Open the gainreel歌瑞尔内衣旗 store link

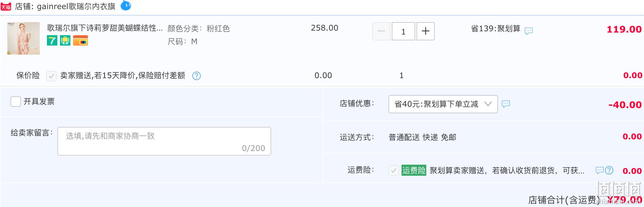[76, 7]
